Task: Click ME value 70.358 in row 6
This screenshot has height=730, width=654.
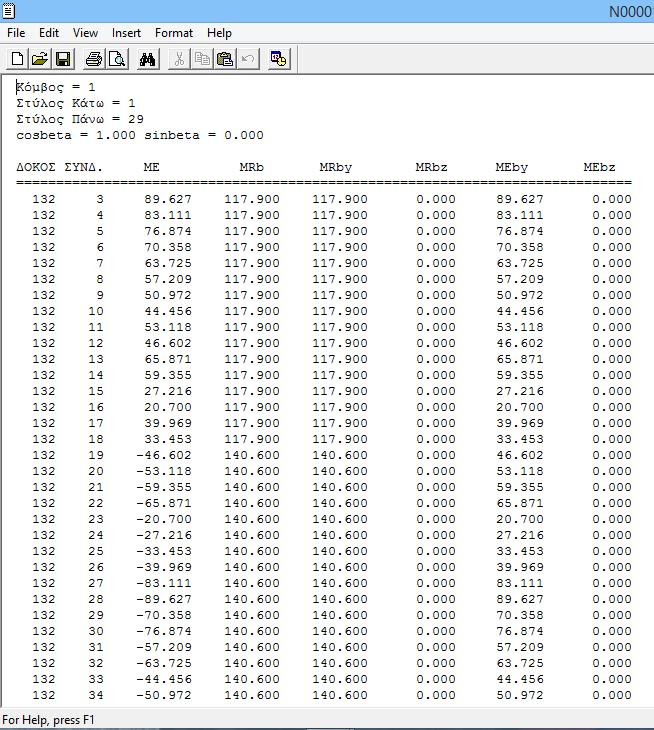Action: [168, 247]
